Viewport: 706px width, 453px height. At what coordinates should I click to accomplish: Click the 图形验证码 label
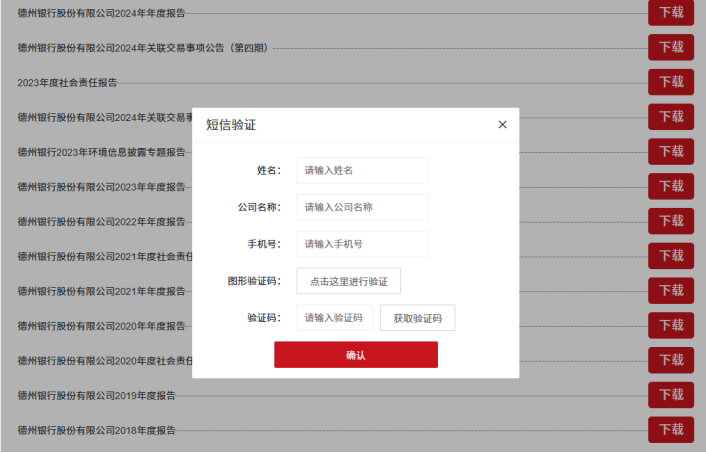(x=254, y=281)
